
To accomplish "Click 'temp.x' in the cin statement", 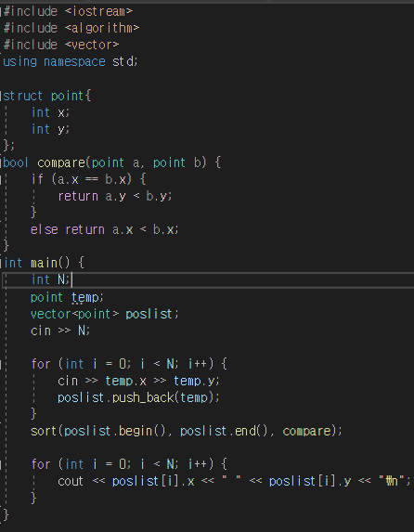I will click(x=125, y=381).
